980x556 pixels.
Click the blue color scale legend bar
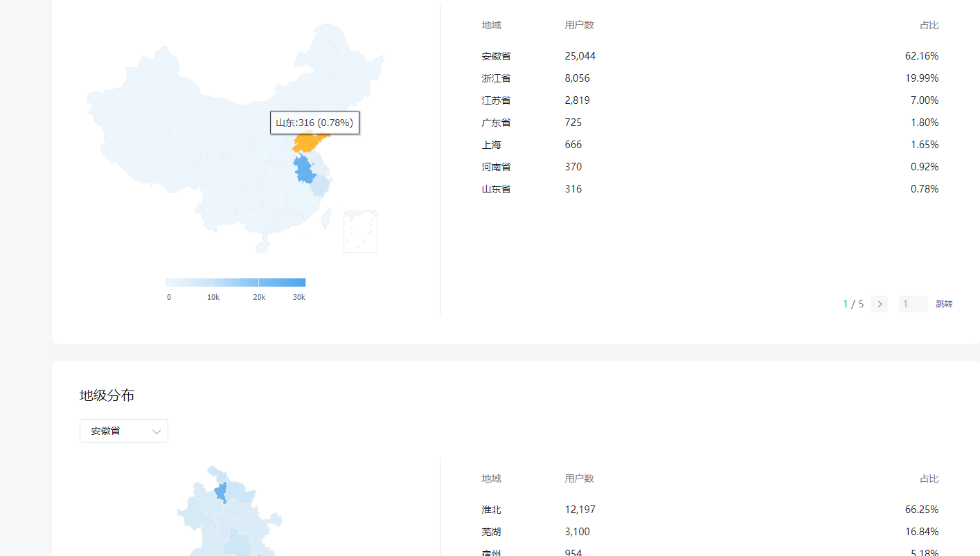tap(235, 283)
